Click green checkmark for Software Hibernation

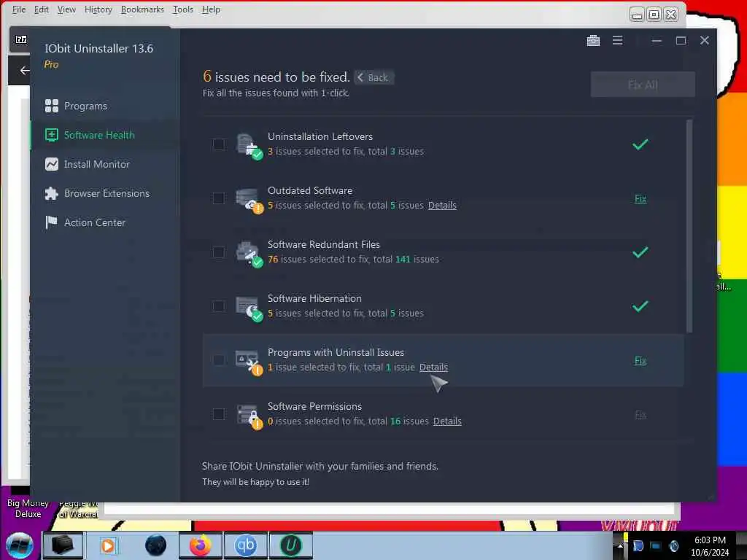pyautogui.click(x=640, y=306)
